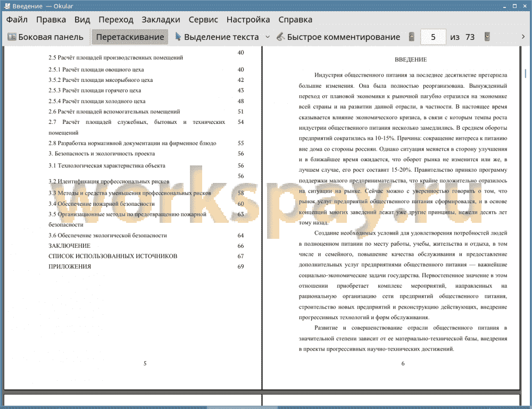Click contents entry '2.6 Расчёт площадей вспомогательных помещений'

click(x=114, y=112)
